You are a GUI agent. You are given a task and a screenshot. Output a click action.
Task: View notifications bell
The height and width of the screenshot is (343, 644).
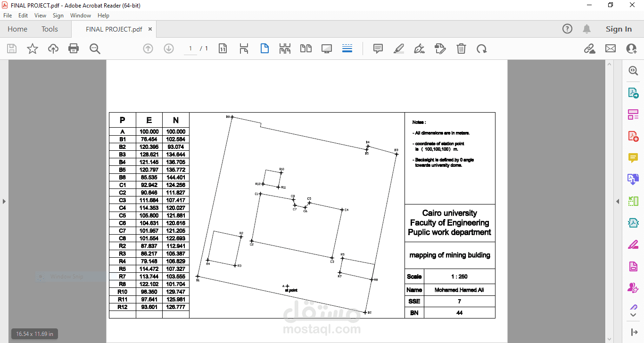587,29
